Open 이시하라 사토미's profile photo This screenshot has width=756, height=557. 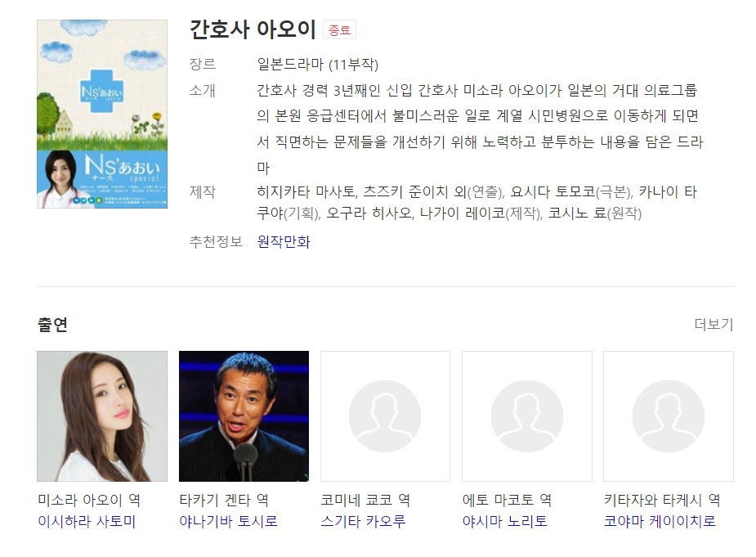[102, 416]
